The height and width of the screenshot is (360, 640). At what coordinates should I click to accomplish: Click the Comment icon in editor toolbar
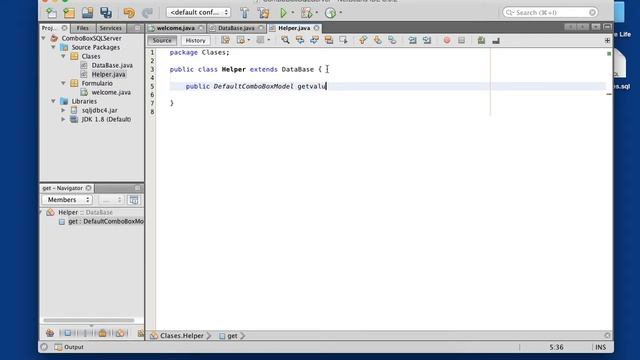pos(481,40)
